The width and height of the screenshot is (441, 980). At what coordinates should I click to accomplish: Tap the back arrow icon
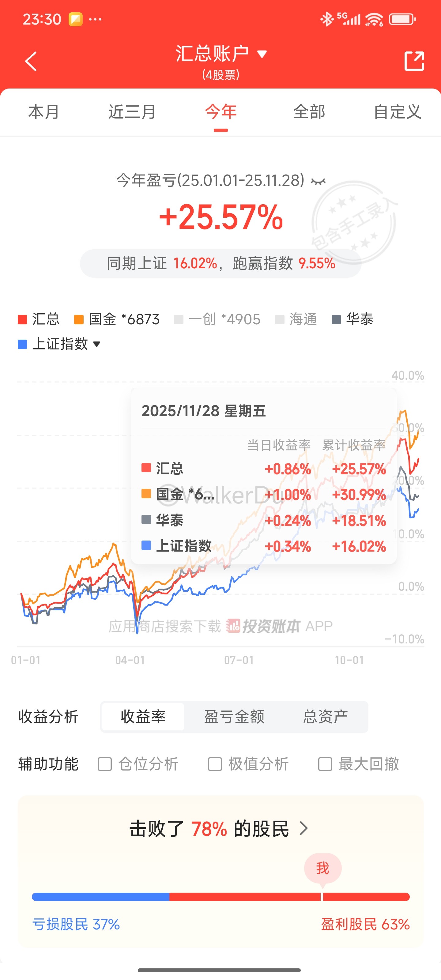click(x=31, y=61)
